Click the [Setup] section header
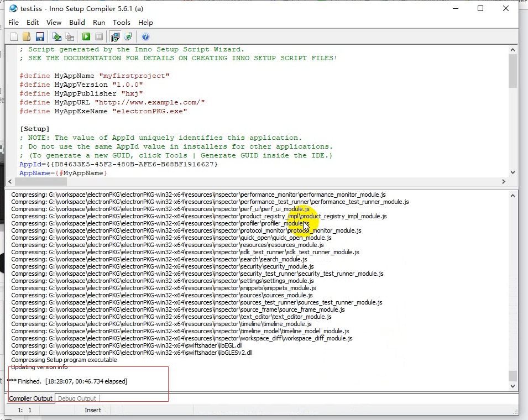The height and width of the screenshot is (420, 528). (x=35, y=129)
